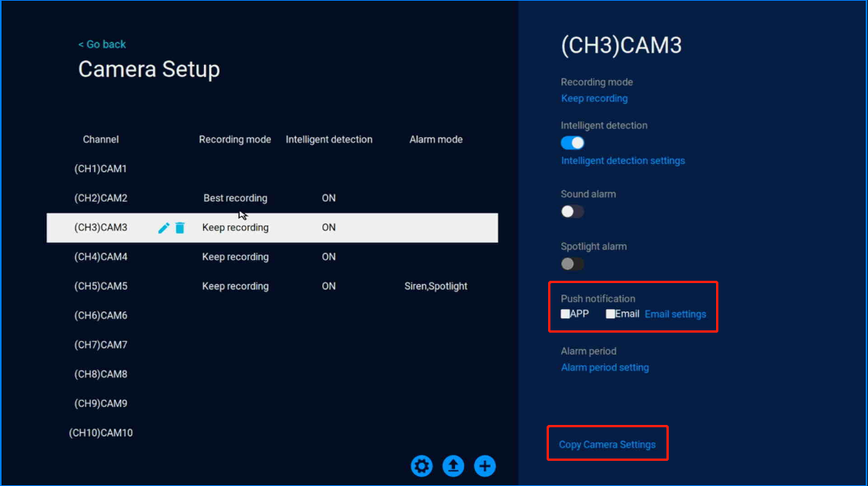Enable the Spotlight alarm switch
The height and width of the screenshot is (486, 868).
(x=573, y=264)
